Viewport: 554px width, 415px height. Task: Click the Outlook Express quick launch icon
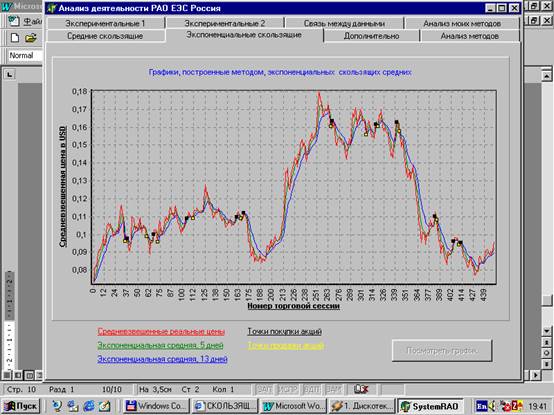[73, 406]
